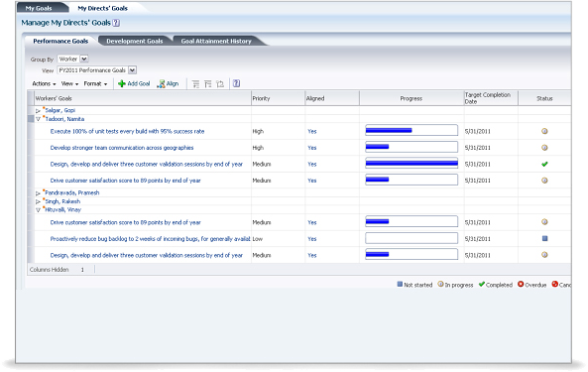
Task: Click progress bar for Develop stronger team communication
Action: click(412, 147)
